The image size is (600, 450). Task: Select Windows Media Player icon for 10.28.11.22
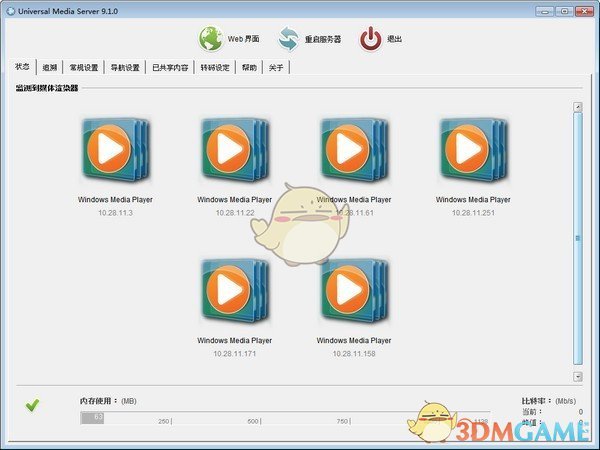235,149
